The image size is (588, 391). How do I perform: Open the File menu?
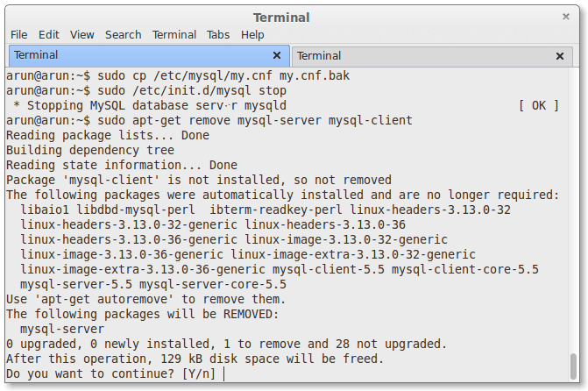click(x=18, y=35)
